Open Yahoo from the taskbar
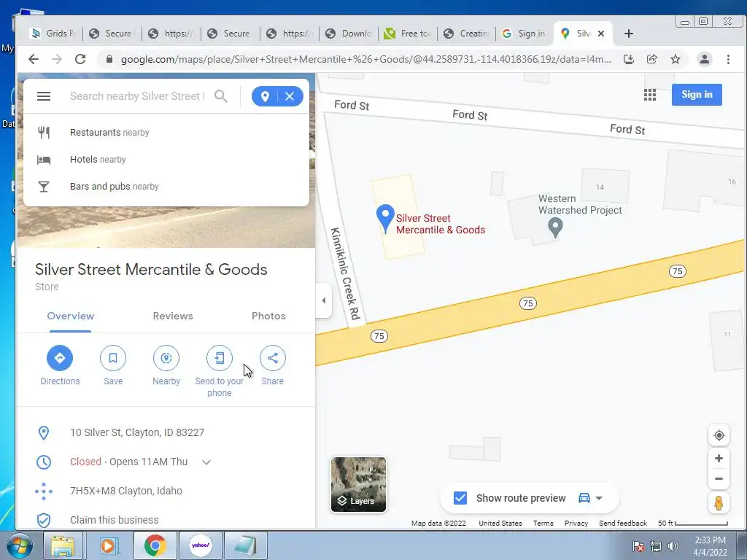The image size is (747, 560). click(x=200, y=545)
